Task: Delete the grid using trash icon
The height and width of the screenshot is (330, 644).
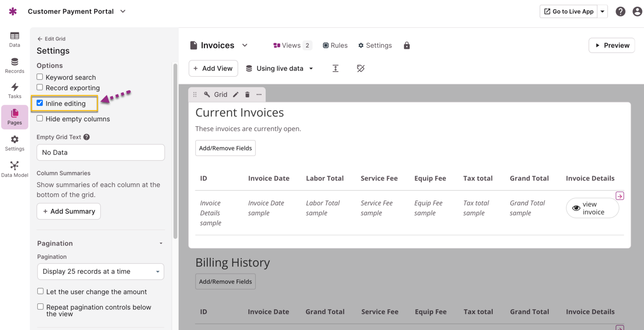Action: tap(247, 94)
